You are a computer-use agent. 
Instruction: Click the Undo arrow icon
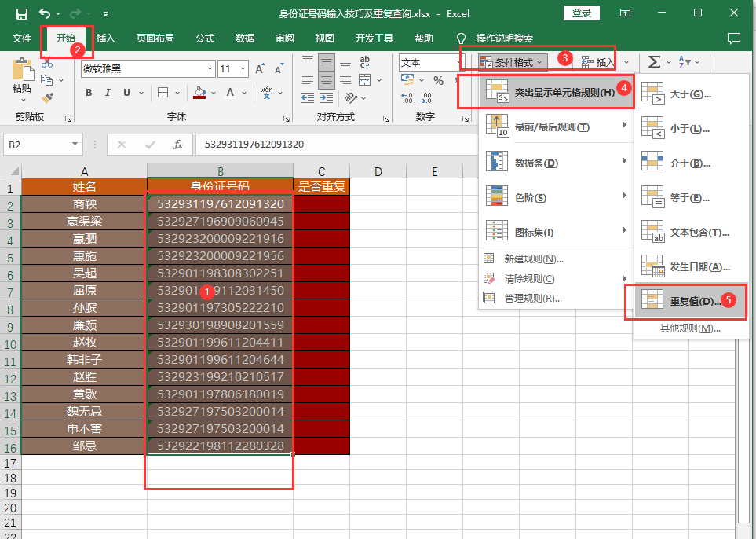pos(45,13)
